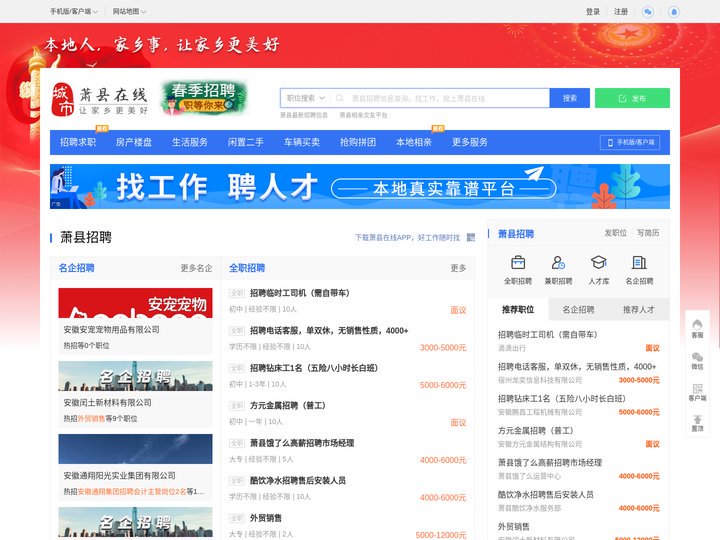Image resolution: width=720 pixels, height=540 pixels.
Task: Click 更多 link in 全职招聘 header
Action: pyautogui.click(x=458, y=268)
